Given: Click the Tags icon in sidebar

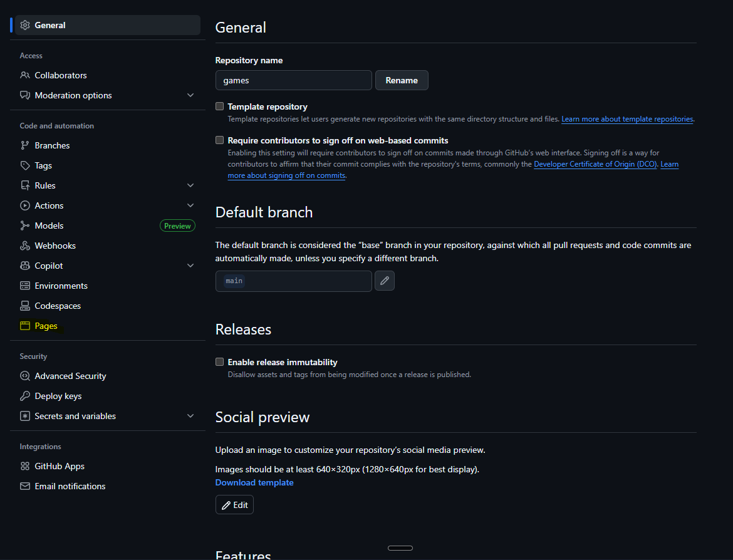Looking at the screenshot, I should (25, 165).
